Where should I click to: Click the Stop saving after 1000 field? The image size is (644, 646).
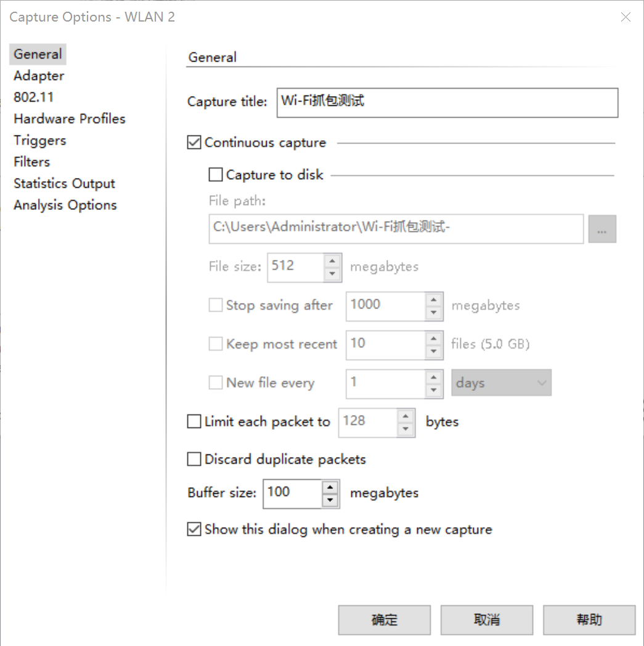pos(386,306)
